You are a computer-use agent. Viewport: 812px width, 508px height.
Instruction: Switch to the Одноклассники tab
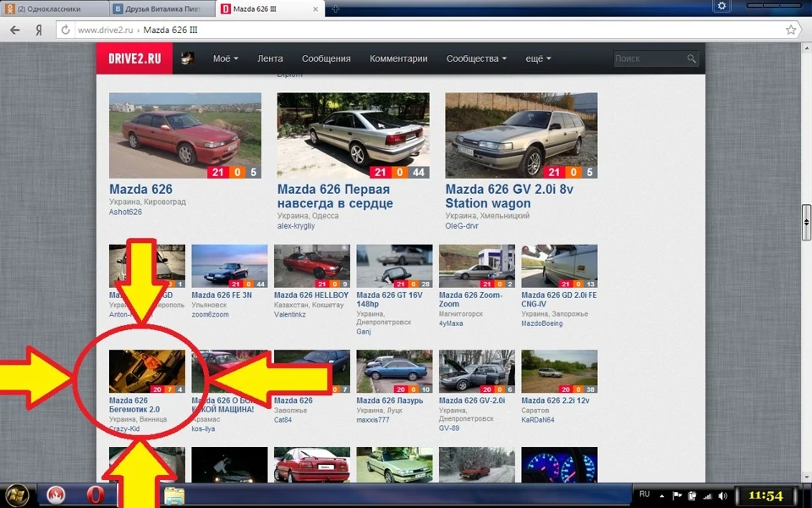[54, 8]
